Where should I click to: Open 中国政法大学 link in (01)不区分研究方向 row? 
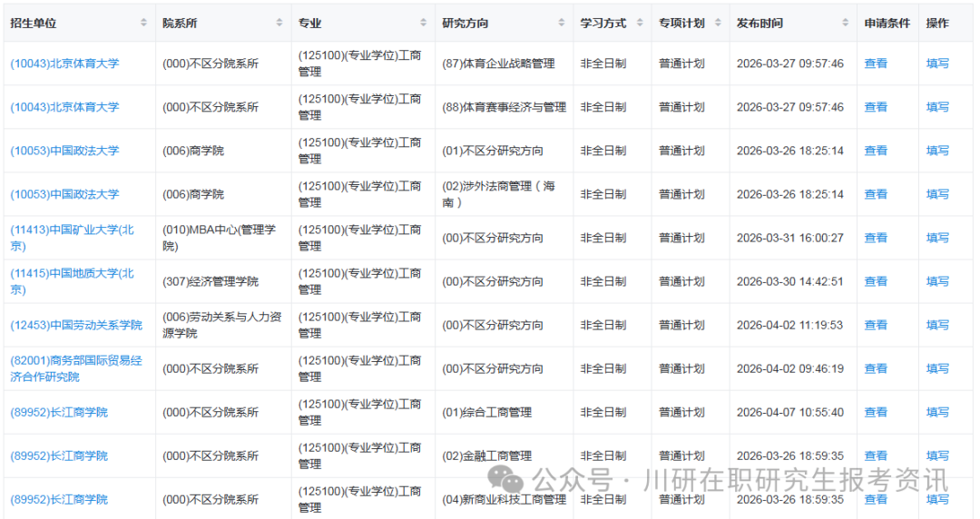(x=64, y=151)
